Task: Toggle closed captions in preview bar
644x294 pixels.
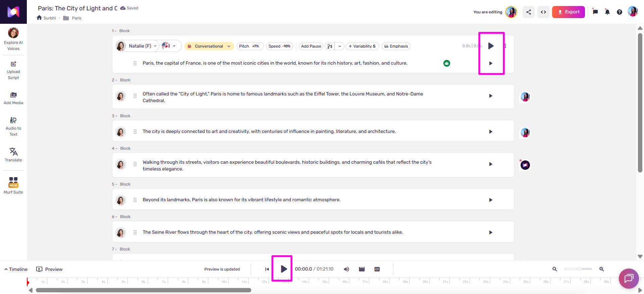Action: coord(377,269)
